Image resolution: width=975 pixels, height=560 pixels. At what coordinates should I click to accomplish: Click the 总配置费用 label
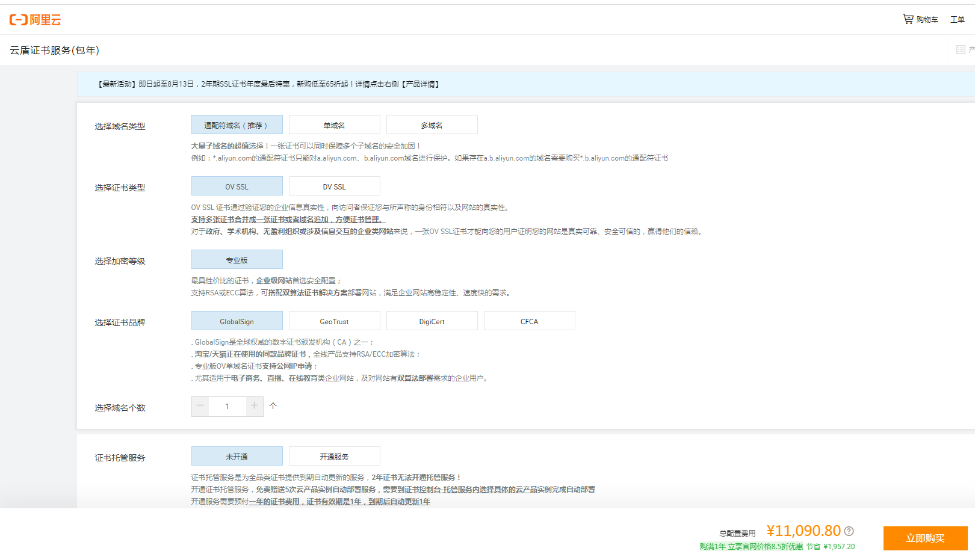(x=738, y=534)
